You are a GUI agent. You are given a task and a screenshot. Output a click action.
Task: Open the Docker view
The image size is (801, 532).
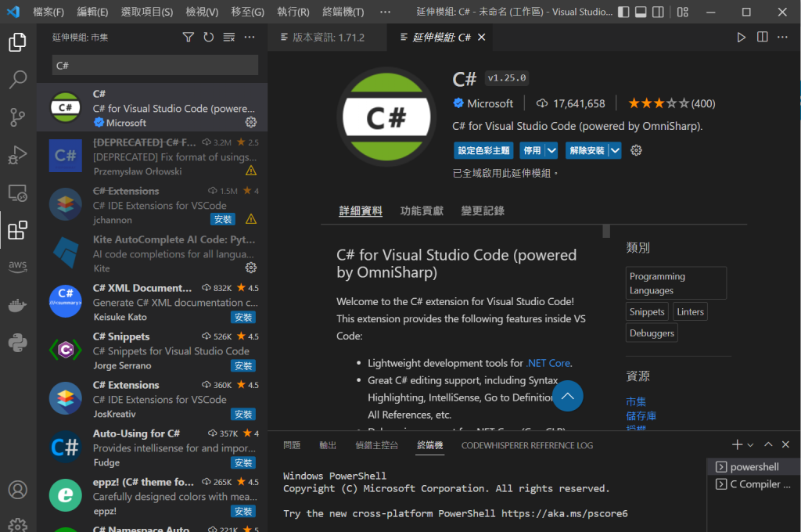(18, 306)
